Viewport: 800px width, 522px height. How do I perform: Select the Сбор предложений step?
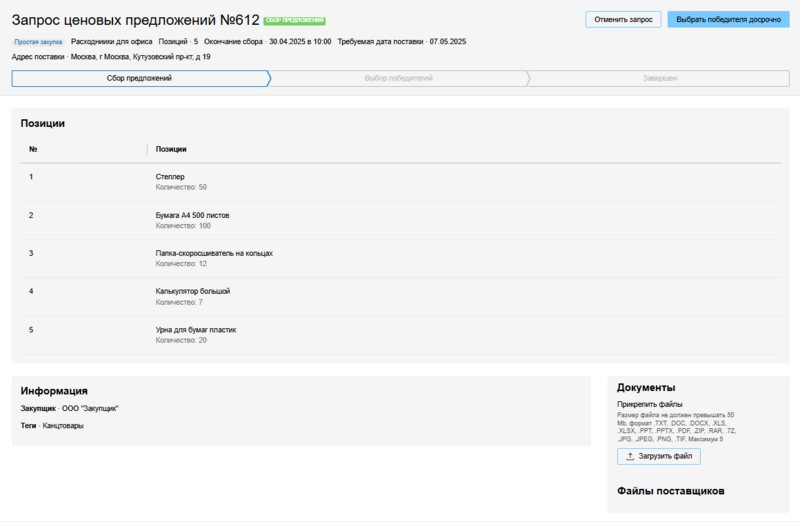tap(139, 78)
